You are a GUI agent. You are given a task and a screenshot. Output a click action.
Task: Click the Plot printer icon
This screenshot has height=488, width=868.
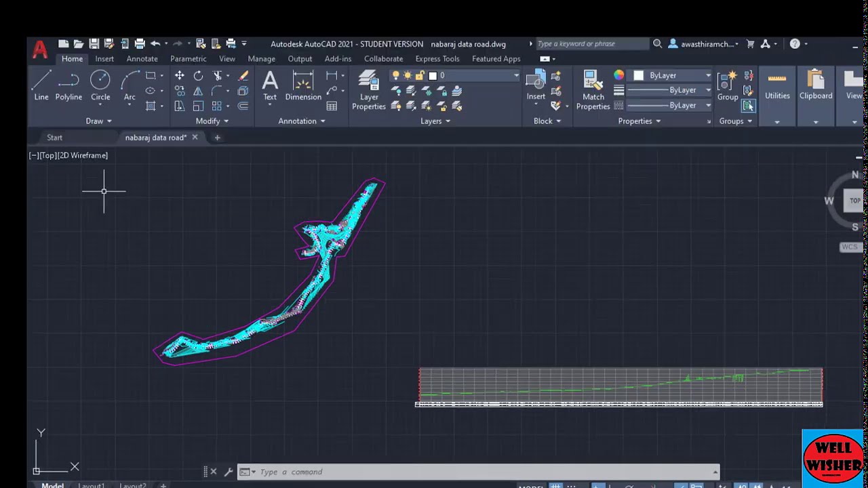coord(140,43)
